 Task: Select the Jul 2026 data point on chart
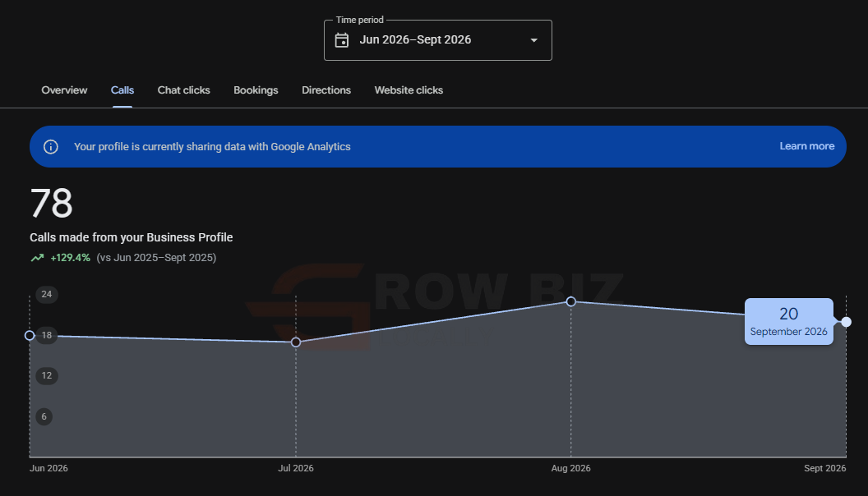tap(296, 342)
